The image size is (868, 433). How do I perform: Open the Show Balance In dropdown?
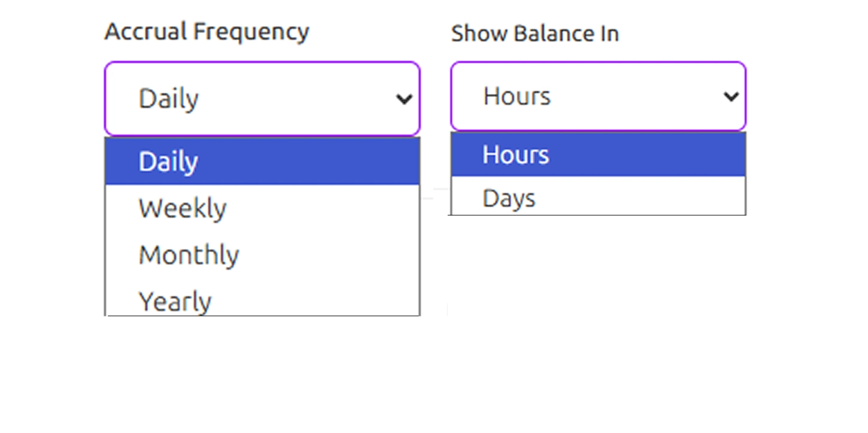pyautogui.click(x=597, y=96)
